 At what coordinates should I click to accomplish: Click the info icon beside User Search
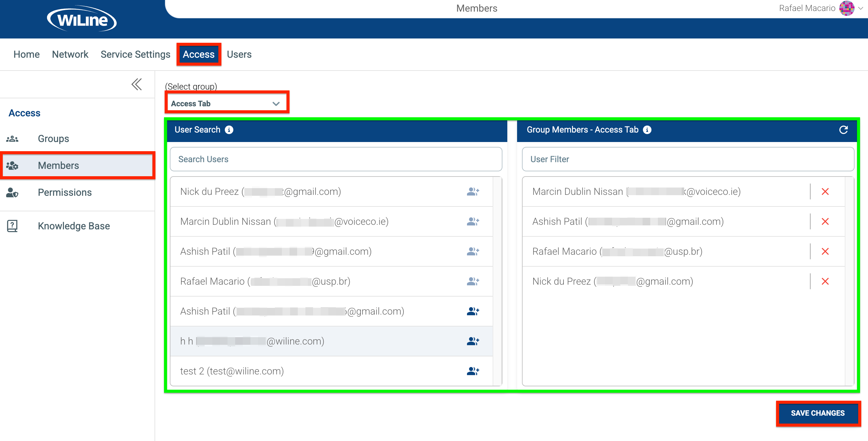coord(229,130)
